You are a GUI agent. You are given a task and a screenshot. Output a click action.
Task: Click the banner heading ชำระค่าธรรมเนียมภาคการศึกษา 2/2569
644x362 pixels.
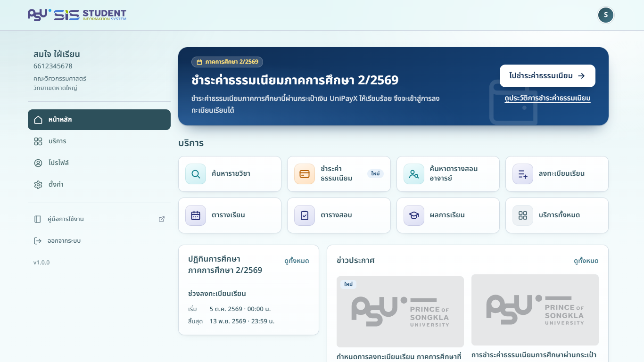click(295, 80)
